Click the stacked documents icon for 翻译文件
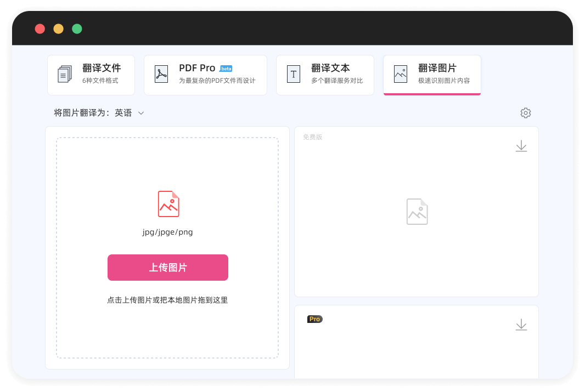585x392 pixels. pos(65,74)
